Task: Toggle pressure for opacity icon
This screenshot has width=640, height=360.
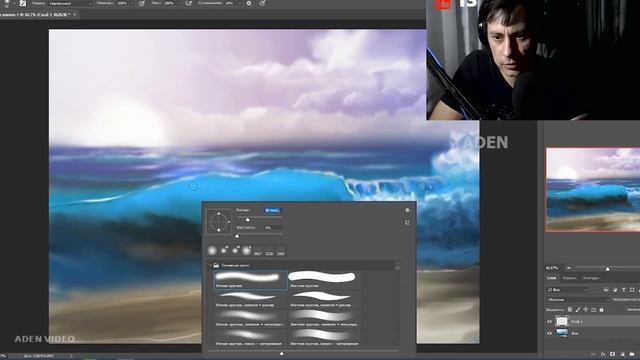Action: 142,3
